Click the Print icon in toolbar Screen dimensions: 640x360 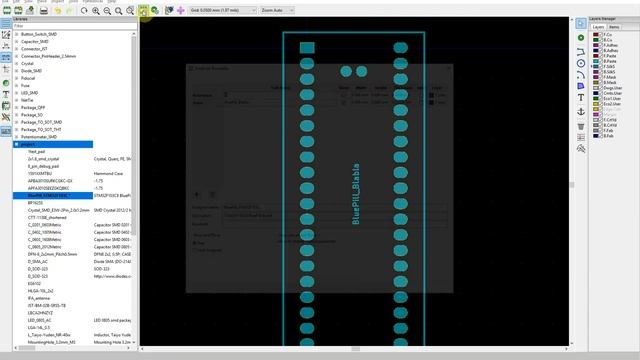coord(44,10)
